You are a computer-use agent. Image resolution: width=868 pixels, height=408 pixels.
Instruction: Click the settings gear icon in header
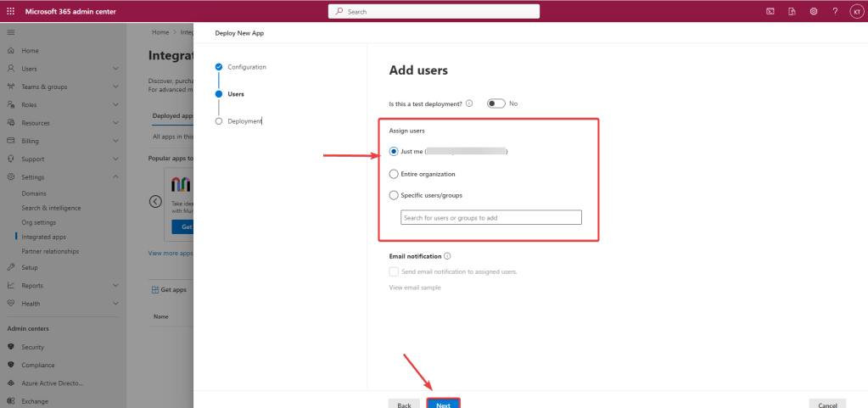(813, 11)
